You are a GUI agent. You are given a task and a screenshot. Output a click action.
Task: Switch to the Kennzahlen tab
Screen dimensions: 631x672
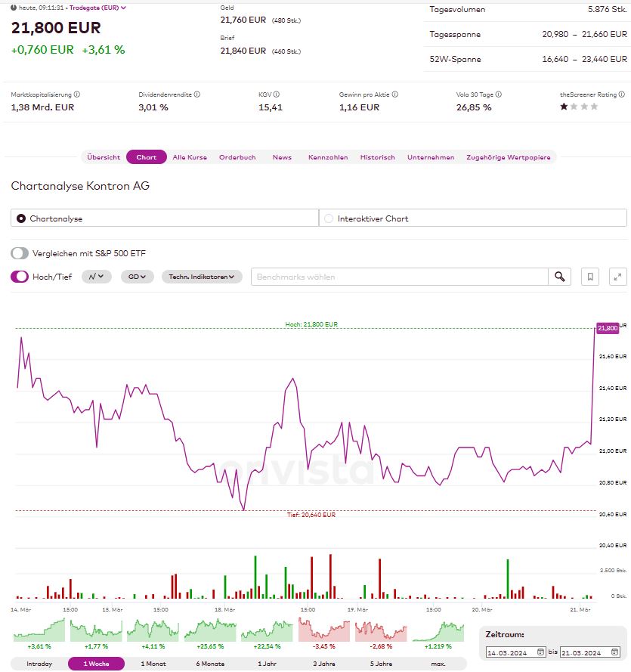click(x=328, y=157)
